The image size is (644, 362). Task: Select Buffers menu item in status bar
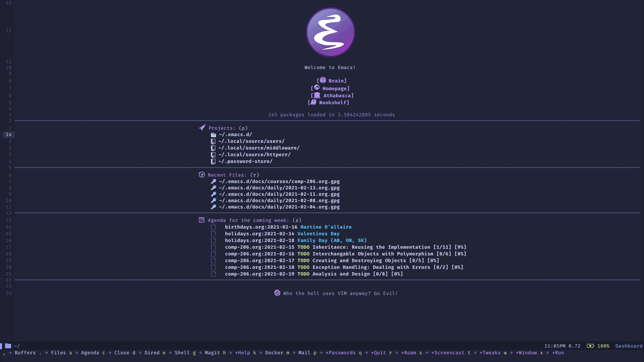click(x=25, y=353)
